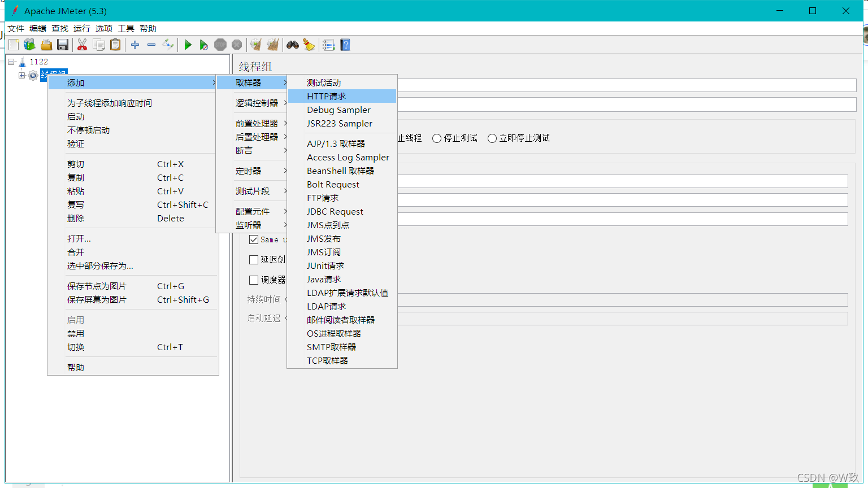Open the 文件 menu
Image resolution: width=868 pixels, height=488 pixels.
[x=16, y=28]
